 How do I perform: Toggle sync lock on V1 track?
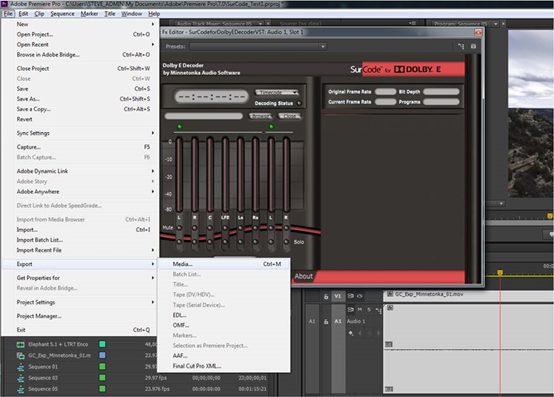350,296
